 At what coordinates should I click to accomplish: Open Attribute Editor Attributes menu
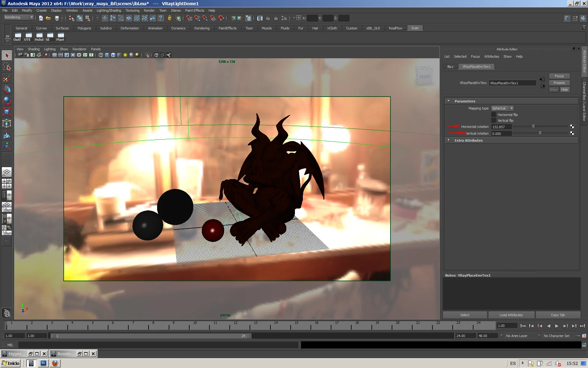[x=491, y=56]
